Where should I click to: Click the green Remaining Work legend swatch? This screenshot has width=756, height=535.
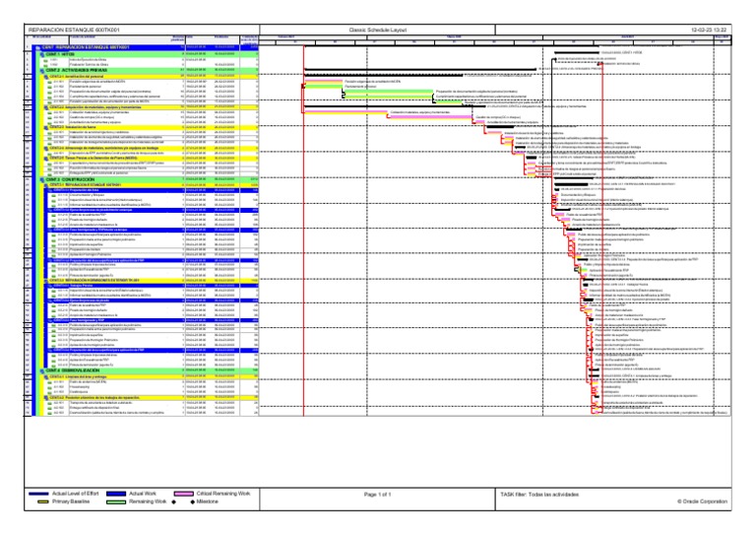click(x=116, y=502)
